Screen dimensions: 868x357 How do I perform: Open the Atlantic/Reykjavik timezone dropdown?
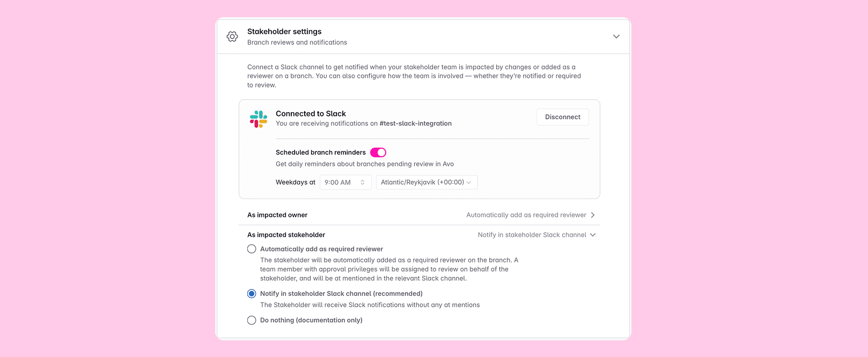(426, 182)
